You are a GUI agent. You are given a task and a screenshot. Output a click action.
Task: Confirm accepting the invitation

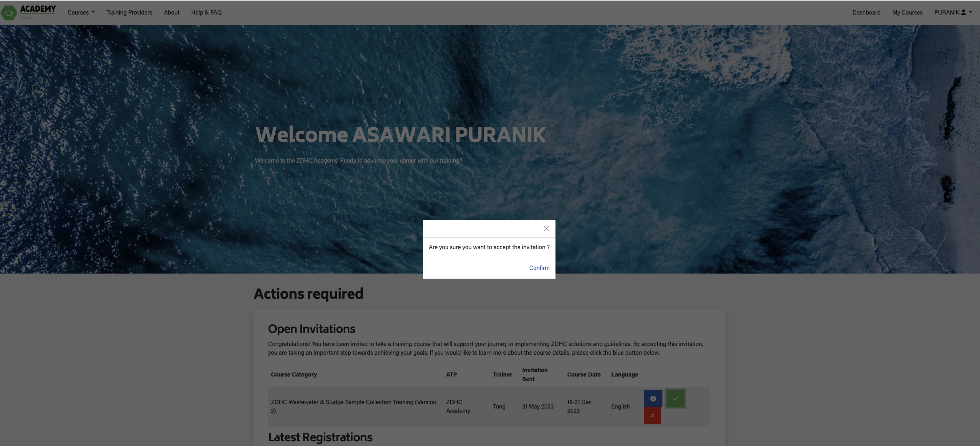(x=539, y=268)
